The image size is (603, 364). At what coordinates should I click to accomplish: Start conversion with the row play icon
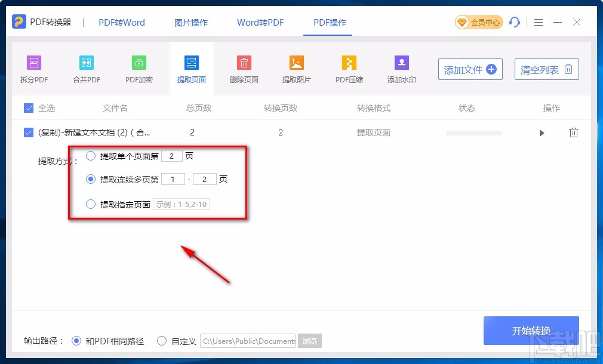pos(542,133)
